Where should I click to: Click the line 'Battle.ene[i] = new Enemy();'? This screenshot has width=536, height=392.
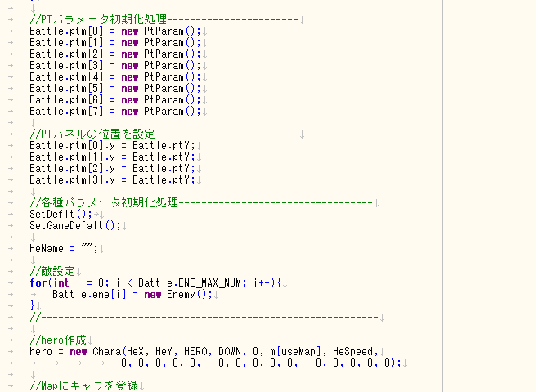(132, 294)
